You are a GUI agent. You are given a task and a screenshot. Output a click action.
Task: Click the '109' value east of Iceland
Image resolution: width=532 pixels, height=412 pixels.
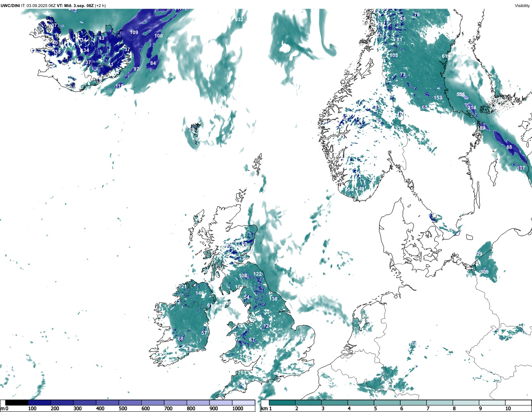(x=134, y=32)
